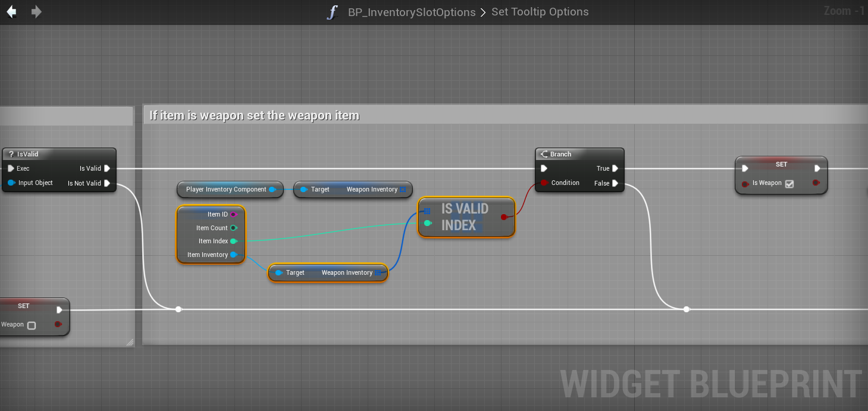
Task: Click the Item Index pin
Action: 234,241
